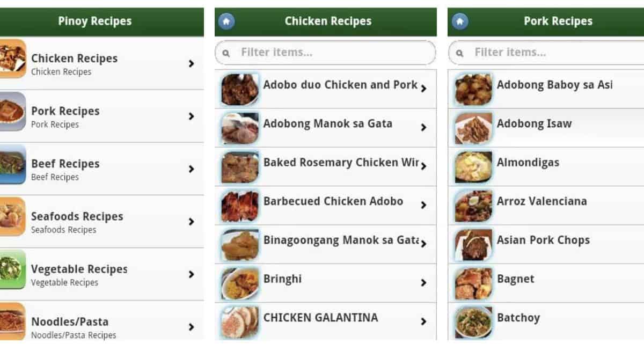This screenshot has width=644, height=351.
Task: Tap the home icon in Pork Recipes header
Action: (x=460, y=21)
